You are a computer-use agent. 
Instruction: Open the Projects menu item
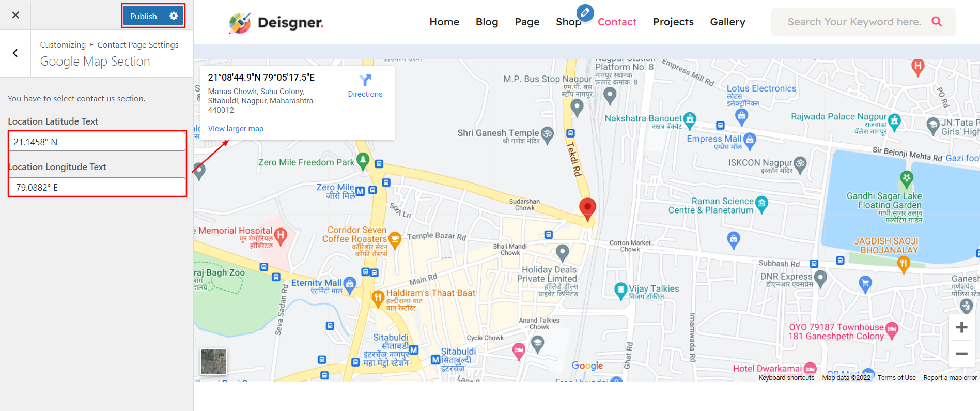[x=673, y=22]
